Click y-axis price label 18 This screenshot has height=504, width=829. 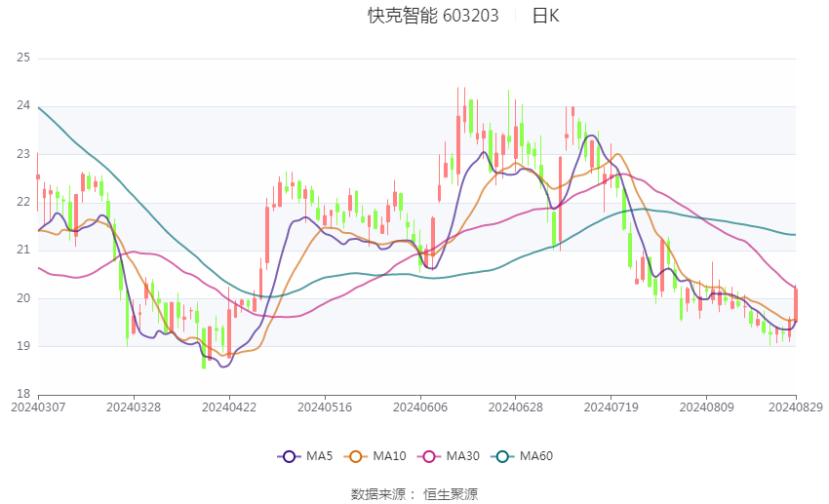(23, 394)
